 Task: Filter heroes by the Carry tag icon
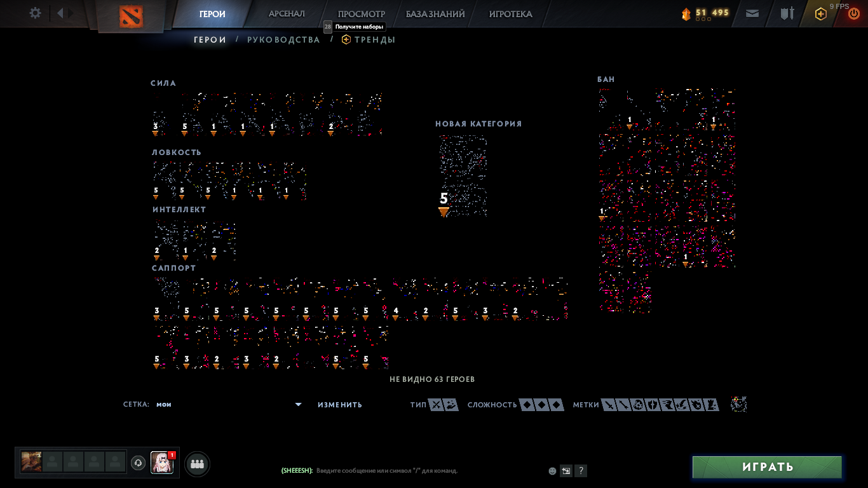[609, 404]
